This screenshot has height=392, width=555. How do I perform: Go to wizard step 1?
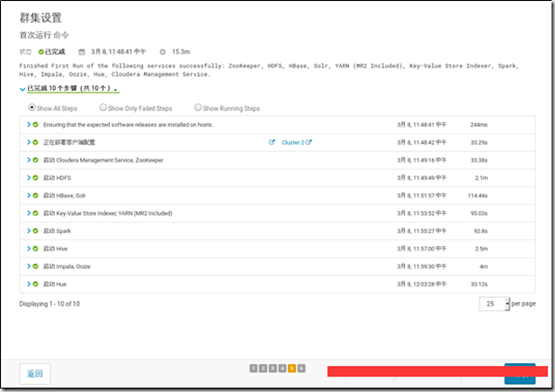point(253,368)
